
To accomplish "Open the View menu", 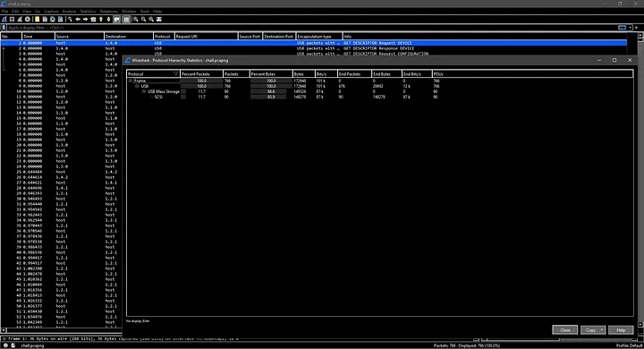I will 27,12.
